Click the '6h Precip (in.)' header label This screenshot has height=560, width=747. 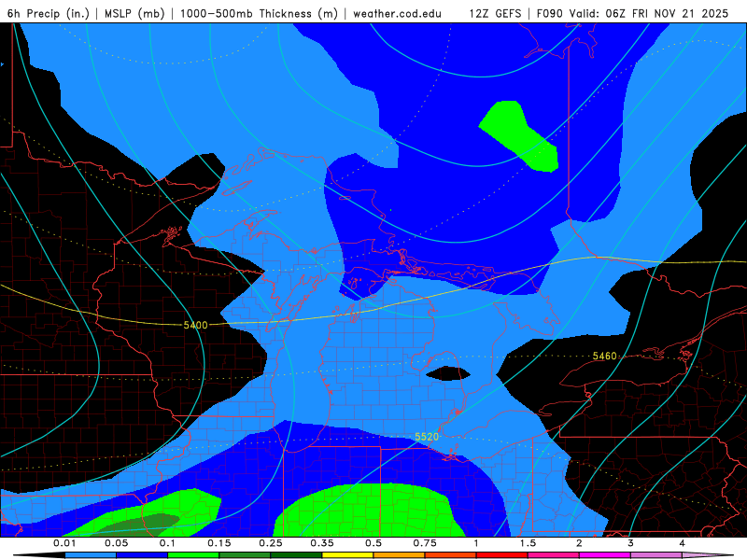point(49,13)
